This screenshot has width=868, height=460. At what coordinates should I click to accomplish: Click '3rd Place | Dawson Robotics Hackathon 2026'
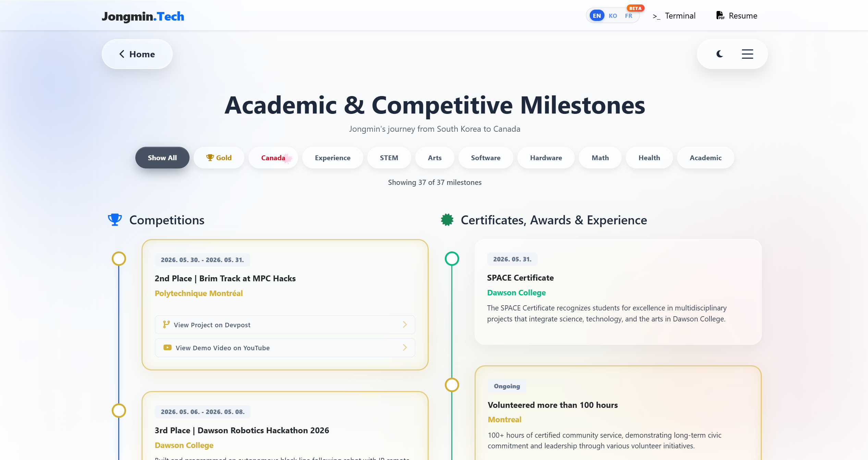coord(242,430)
